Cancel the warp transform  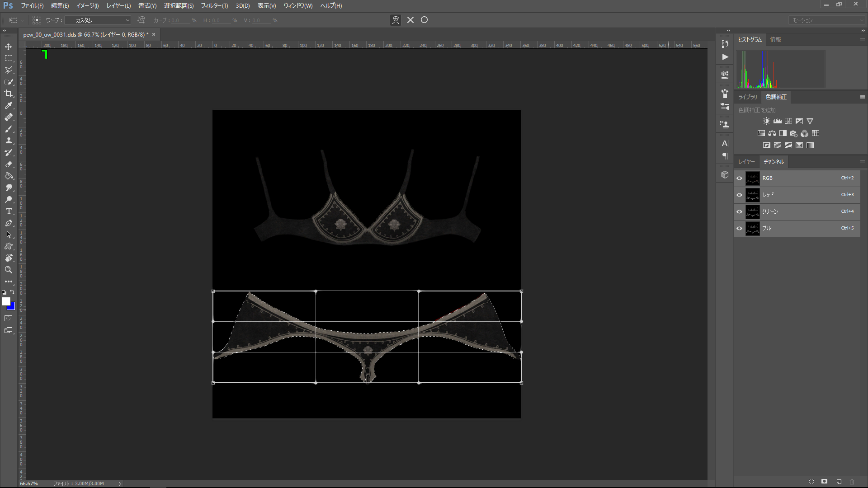410,20
